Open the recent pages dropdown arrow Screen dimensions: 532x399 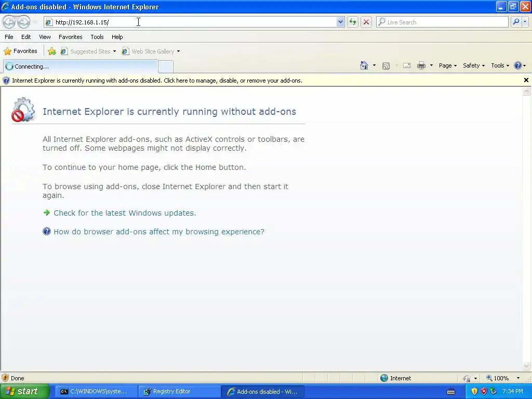[35, 22]
